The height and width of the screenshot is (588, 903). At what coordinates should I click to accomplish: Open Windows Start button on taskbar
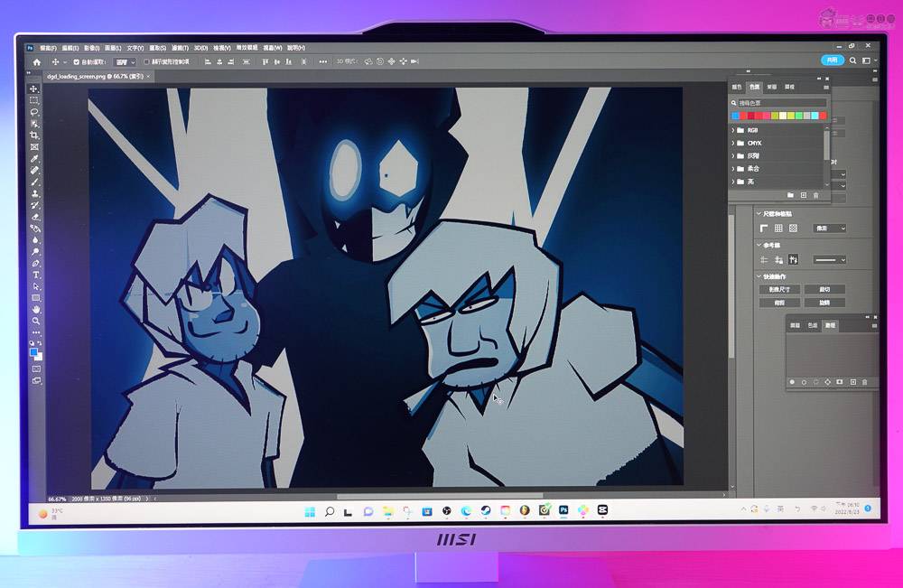(x=310, y=511)
